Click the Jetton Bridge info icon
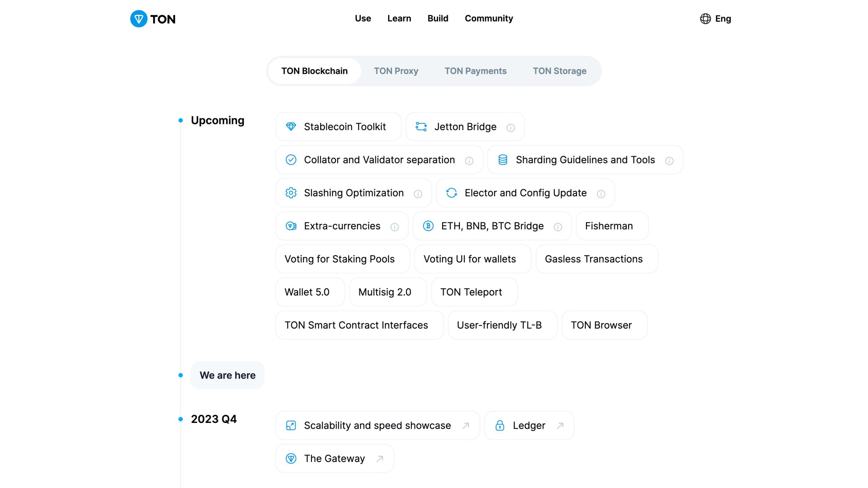The width and height of the screenshot is (868, 488). [511, 128]
